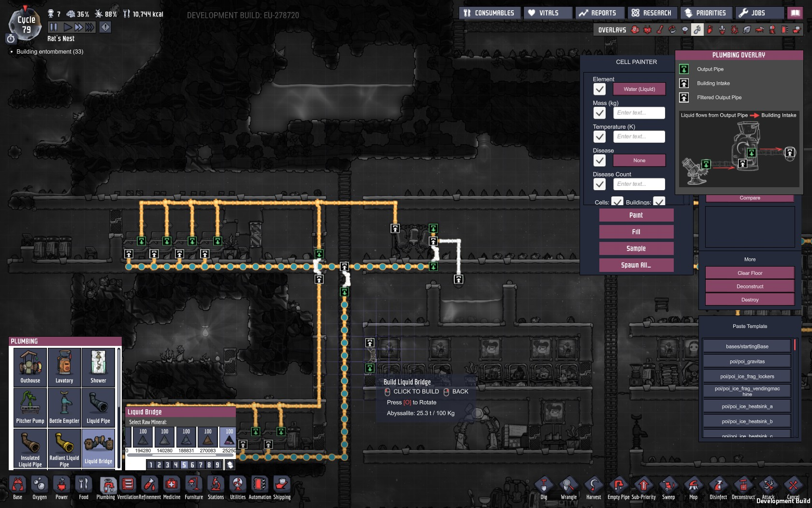Choose the Lavatory building
The height and width of the screenshot is (508, 812).
point(64,367)
